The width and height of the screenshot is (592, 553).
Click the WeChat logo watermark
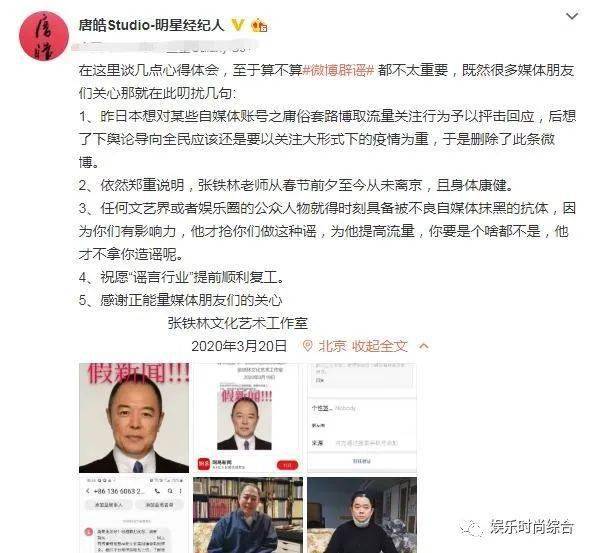coord(472,526)
